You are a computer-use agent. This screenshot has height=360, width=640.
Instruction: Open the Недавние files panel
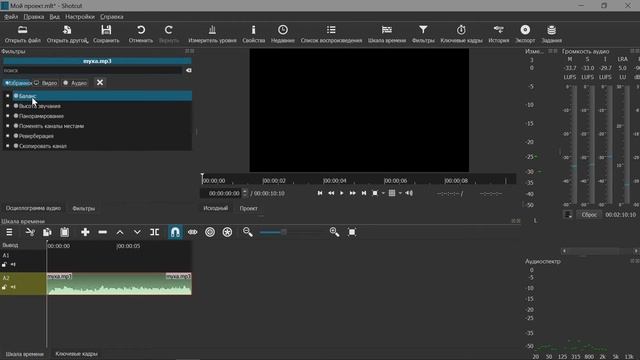282,34
